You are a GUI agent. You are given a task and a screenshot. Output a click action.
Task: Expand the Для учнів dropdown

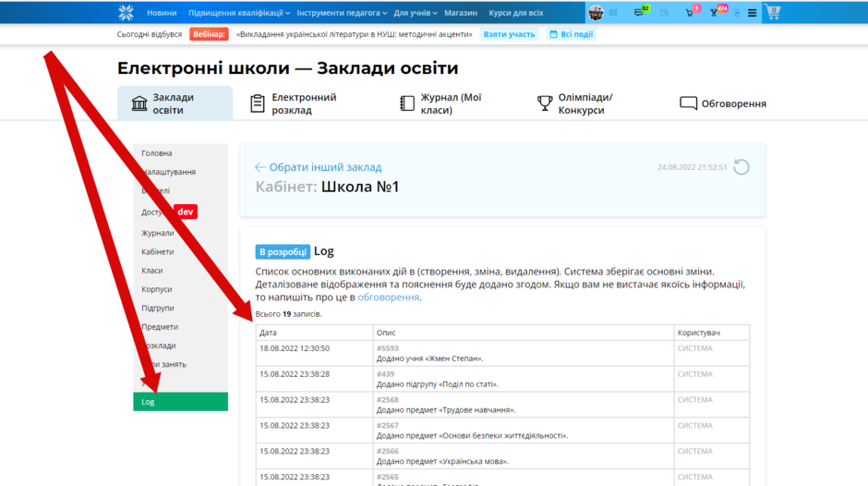pyautogui.click(x=416, y=13)
